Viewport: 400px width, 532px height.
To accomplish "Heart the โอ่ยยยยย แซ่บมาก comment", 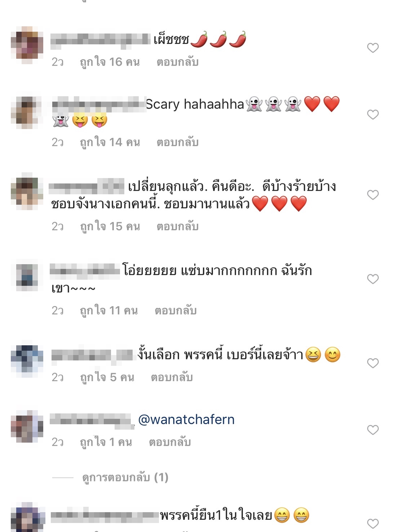I will click(x=373, y=279).
